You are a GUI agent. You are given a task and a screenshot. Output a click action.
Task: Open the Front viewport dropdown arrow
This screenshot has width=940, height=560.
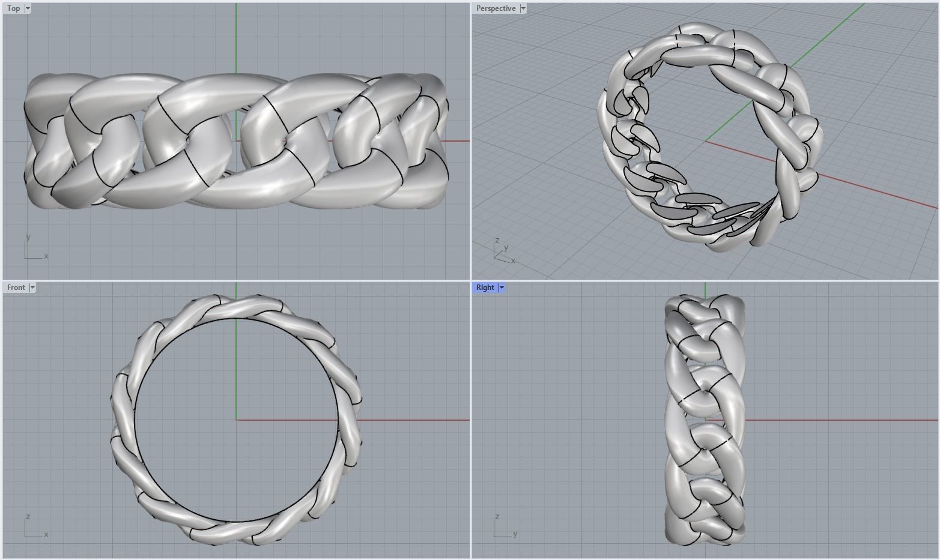[x=32, y=288]
